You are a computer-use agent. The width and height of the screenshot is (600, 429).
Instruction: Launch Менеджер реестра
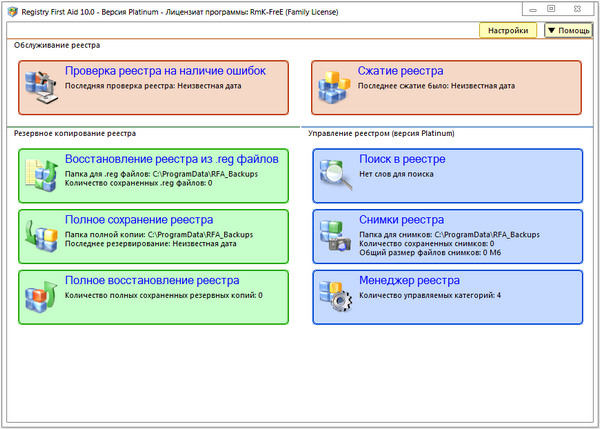[x=409, y=280]
